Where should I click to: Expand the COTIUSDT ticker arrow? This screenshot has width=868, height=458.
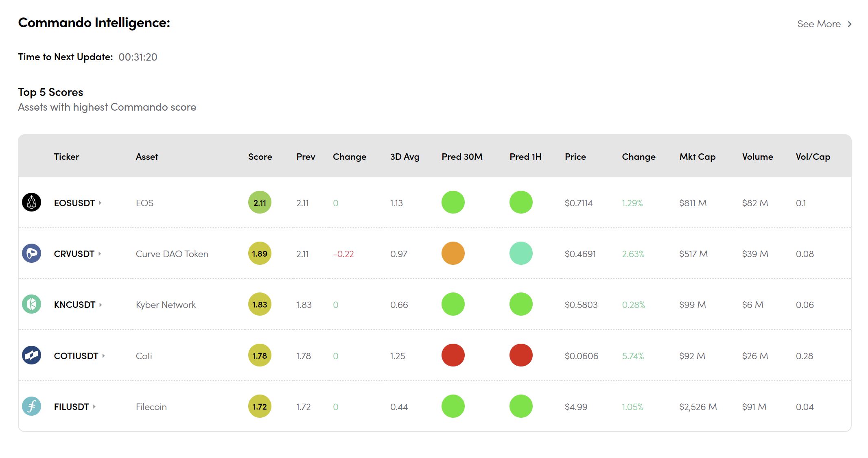click(x=103, y=355)
